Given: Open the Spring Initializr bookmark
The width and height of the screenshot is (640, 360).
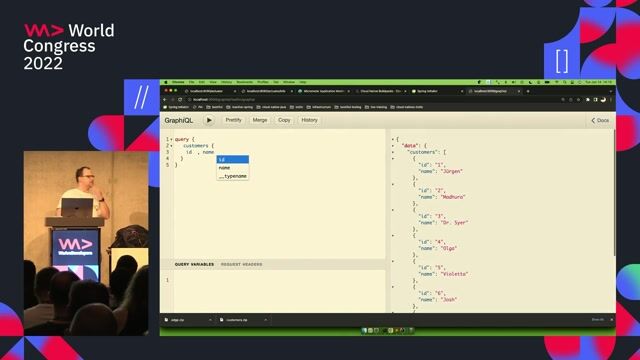Looking at the screenshot, I should pos(176,107).
